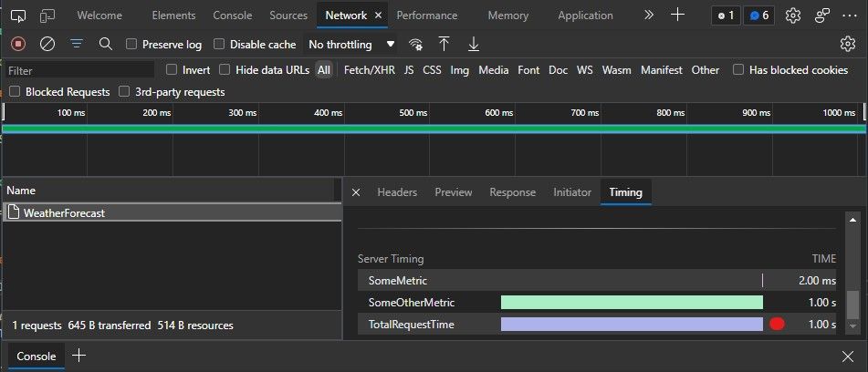Click the Filter text input

(80, 70)
